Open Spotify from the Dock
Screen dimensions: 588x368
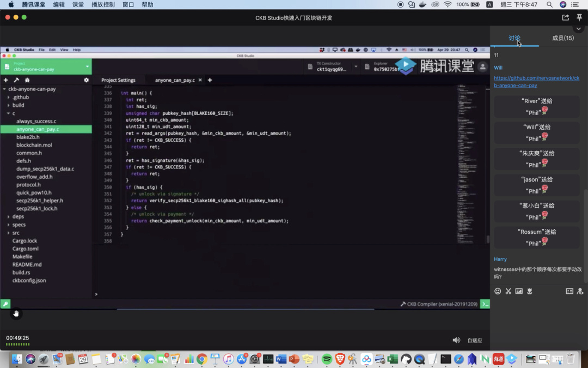327,359
